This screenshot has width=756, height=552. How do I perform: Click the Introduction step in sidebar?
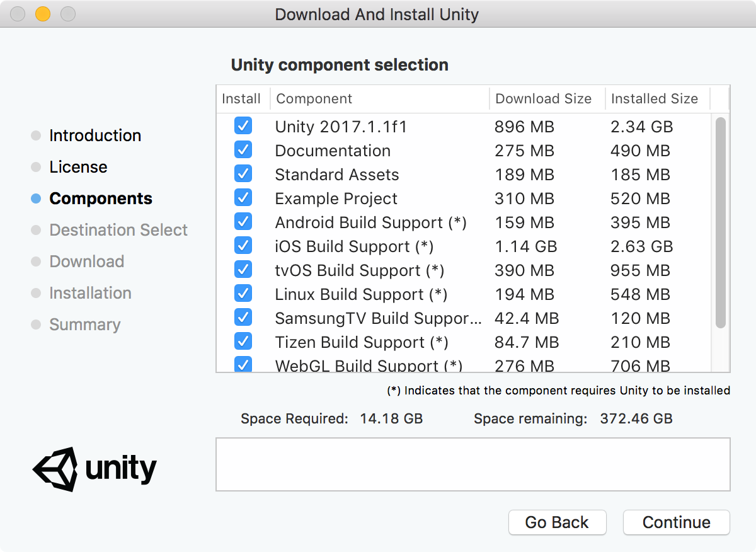click(x=95, y=135)
